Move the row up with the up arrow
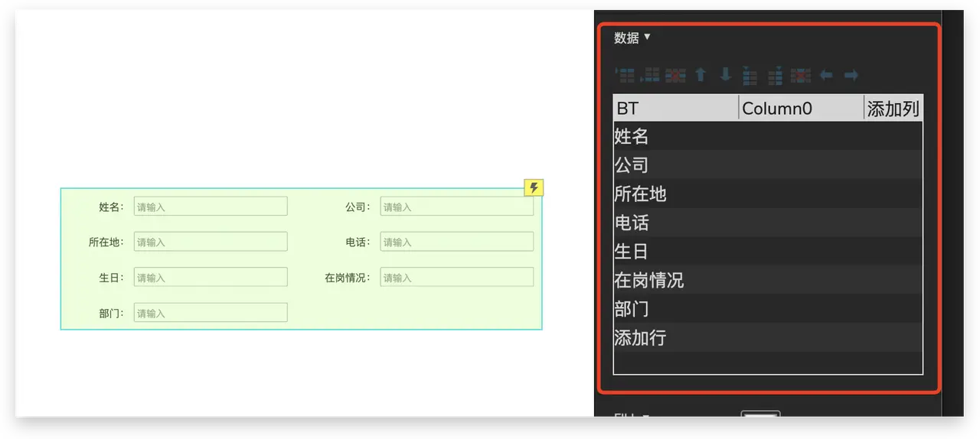Viewport: 980px width, 439px height. pyautogui.click(x=700, y=75)
